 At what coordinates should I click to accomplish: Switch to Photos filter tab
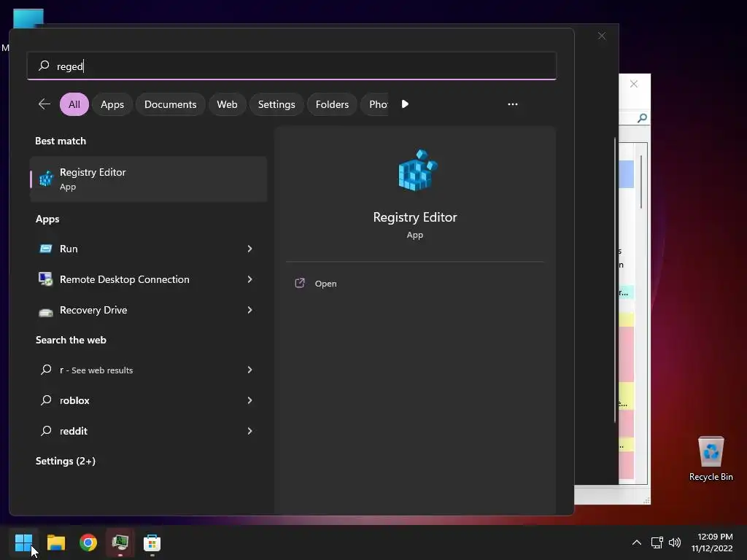pos(376,104)
